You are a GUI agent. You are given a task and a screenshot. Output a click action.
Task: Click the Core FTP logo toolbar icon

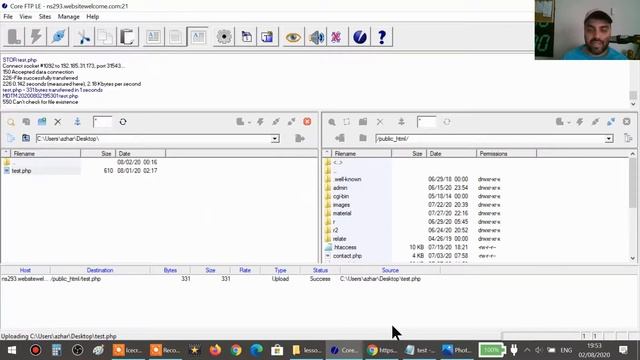pos(360,37)
